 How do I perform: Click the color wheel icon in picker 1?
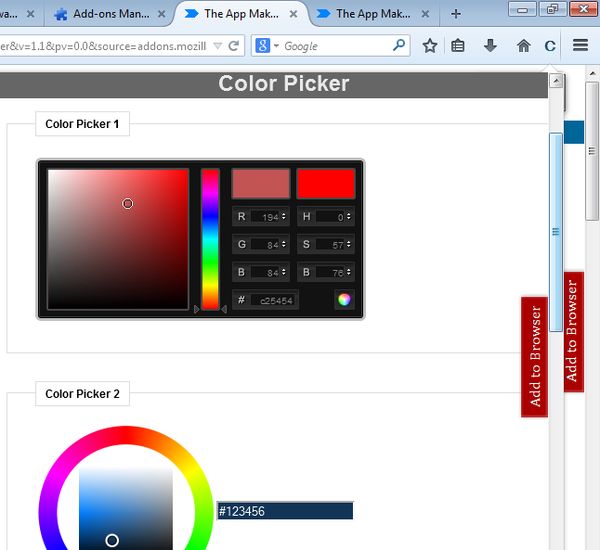[x=344, y=300]
